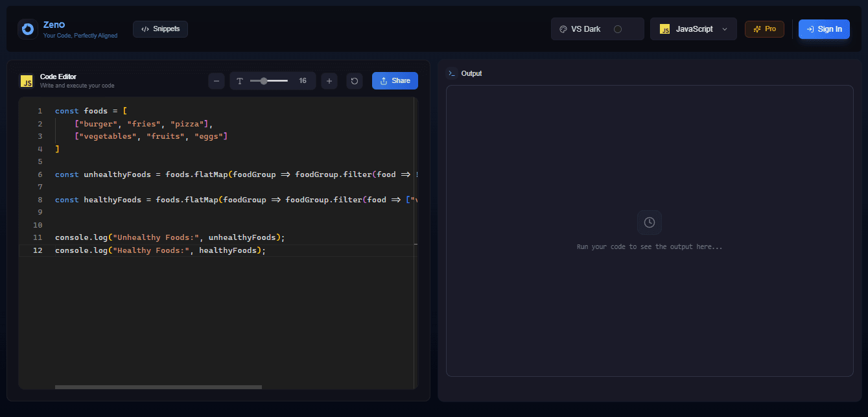The height and width of the screenshot is (417, 868).
Task: Click the text size T icon
Action: coord(240,81)
